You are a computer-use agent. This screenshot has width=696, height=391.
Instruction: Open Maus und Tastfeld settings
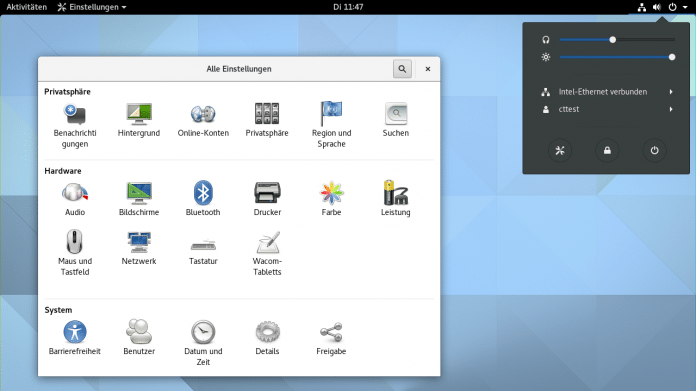[75, 253]
